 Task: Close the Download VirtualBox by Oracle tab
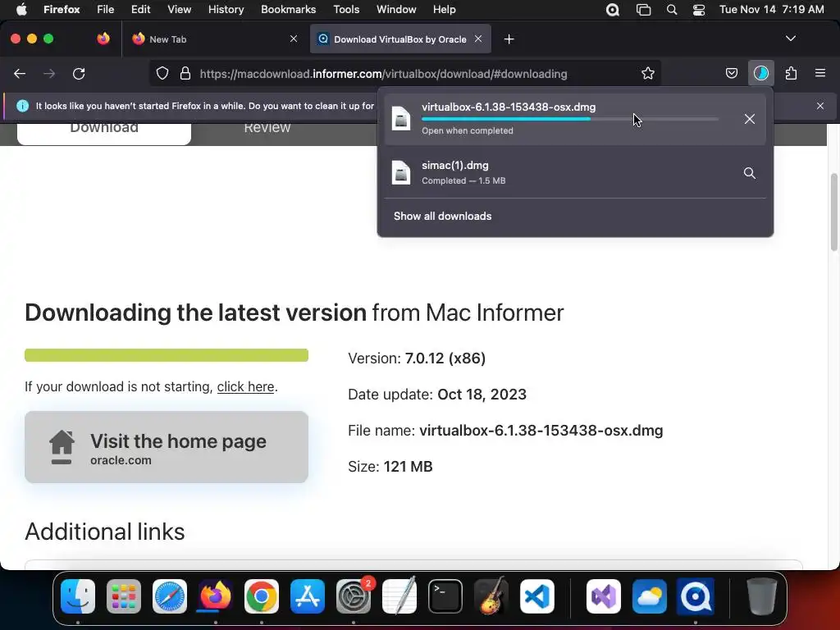[478, 39]
